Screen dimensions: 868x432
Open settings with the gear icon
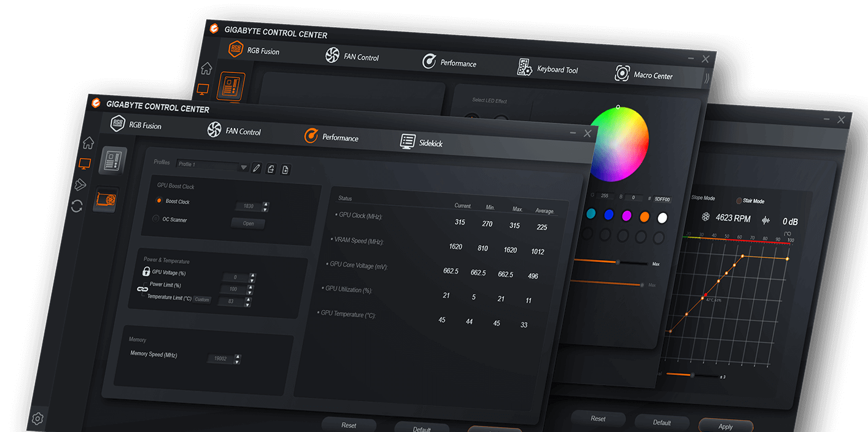[37, 418]
